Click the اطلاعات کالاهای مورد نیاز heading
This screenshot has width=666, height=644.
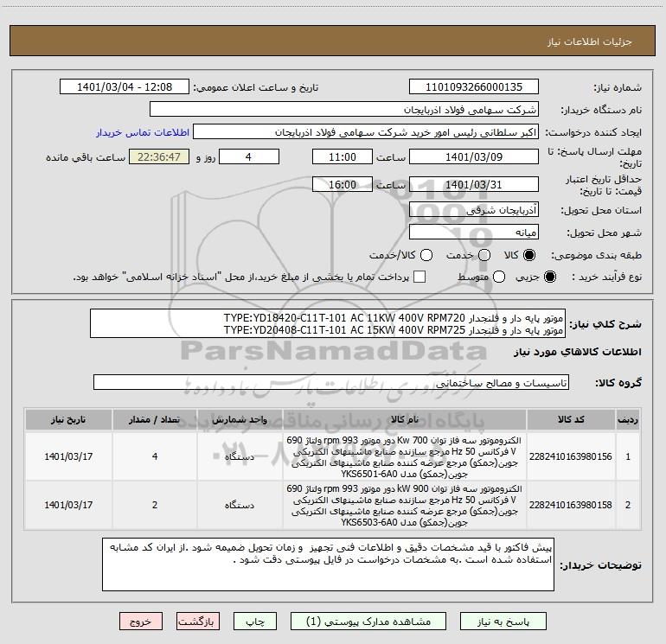pos(577,352)
